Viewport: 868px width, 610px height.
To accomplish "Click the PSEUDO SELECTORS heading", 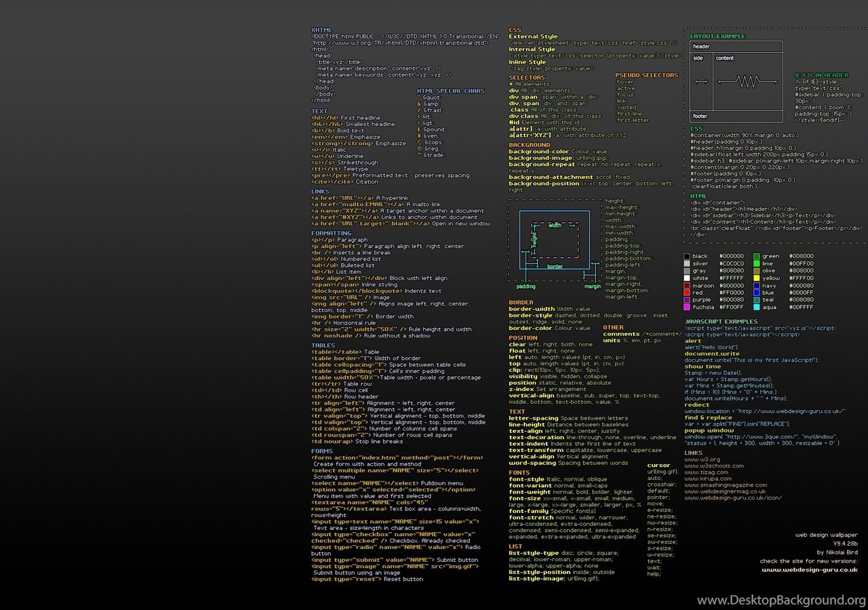I will [x=646, y=75].
